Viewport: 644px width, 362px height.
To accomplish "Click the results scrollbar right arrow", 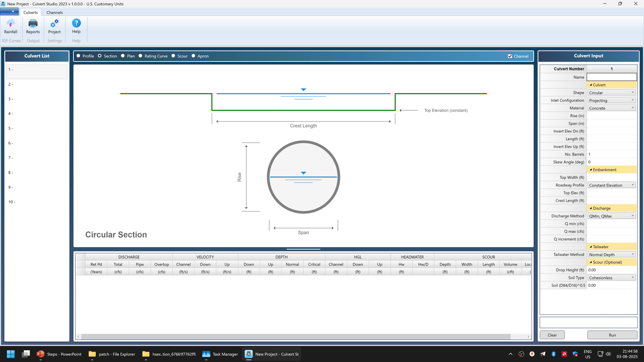I will tap(529, 337).
